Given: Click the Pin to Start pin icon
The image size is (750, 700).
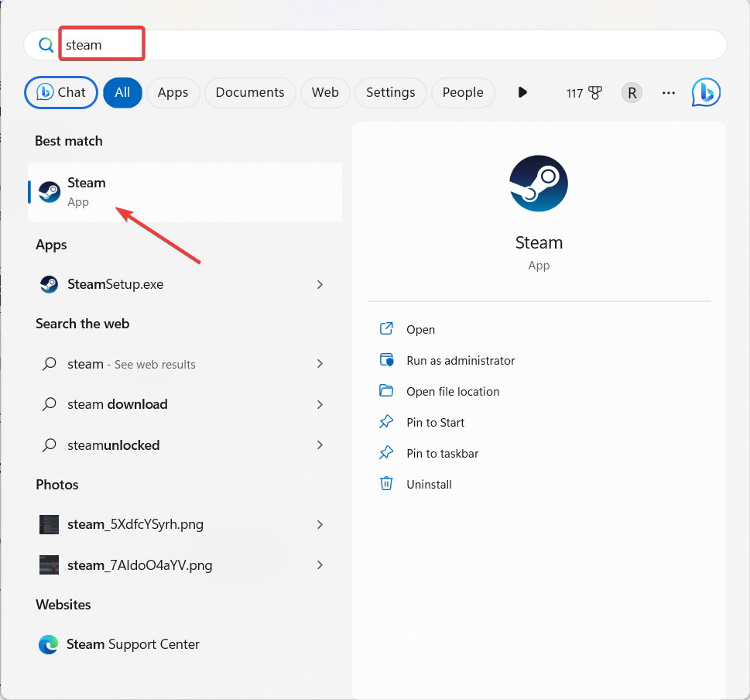Looking at the screenshot, I should 386,421.
